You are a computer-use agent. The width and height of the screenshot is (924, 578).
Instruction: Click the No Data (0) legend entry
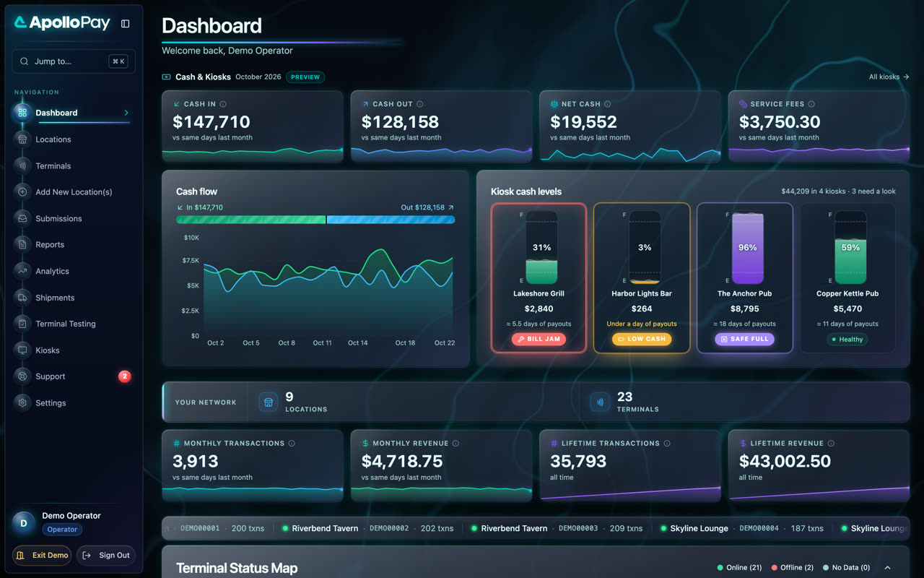846,568
